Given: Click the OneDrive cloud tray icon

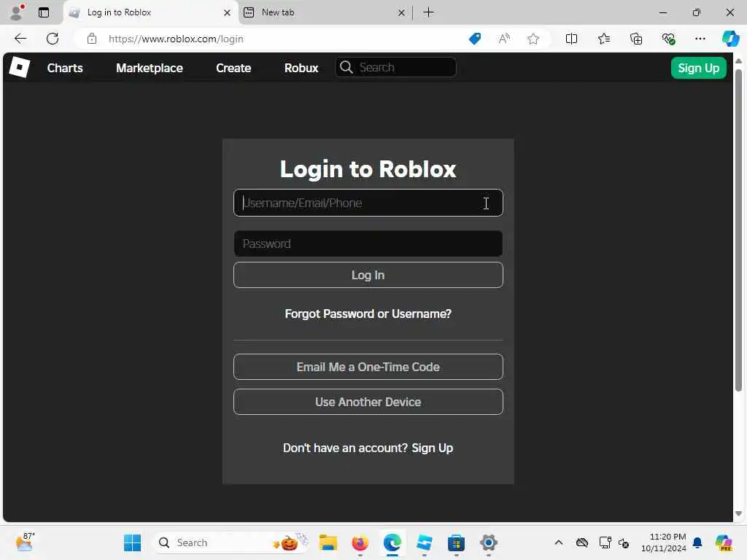Looking at the screenshot, I should click(581, 542).
